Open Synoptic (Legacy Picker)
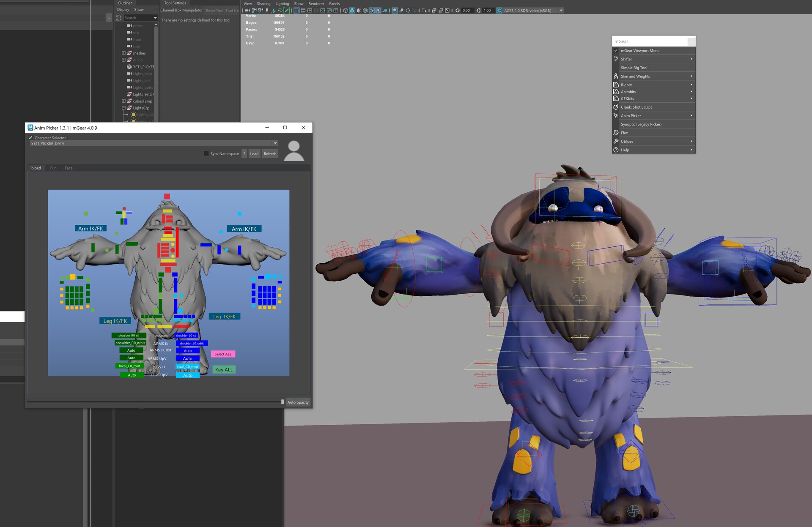Viewport: 812px width, 527px height. pyautogui.click(x=641, y=124)
